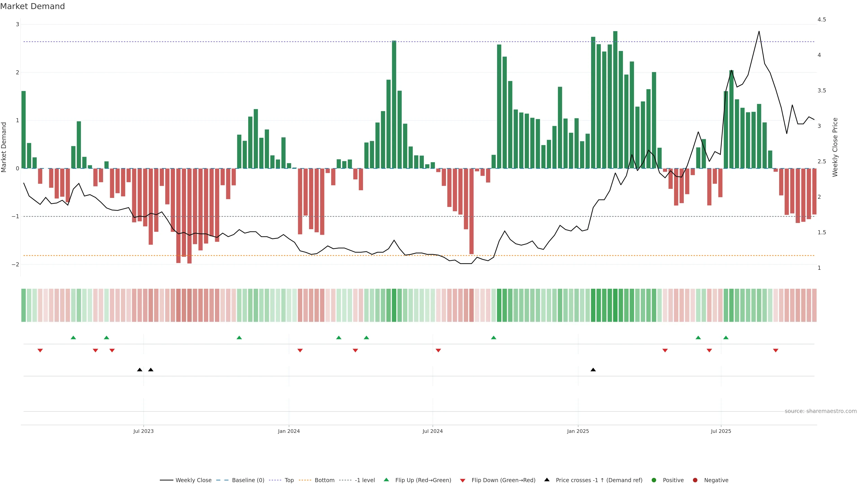Click the black triangle marker near Jan 2025

coord(593,370)
